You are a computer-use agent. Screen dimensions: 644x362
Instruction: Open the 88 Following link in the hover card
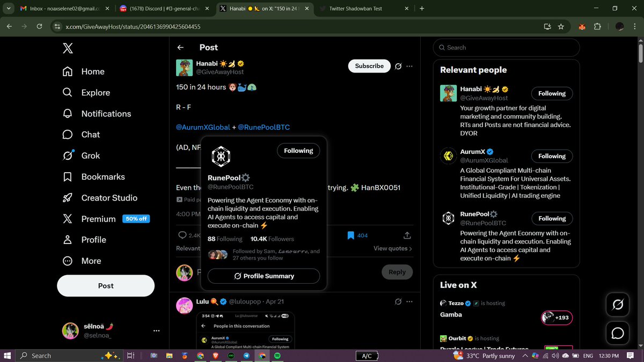click(225, 239)
